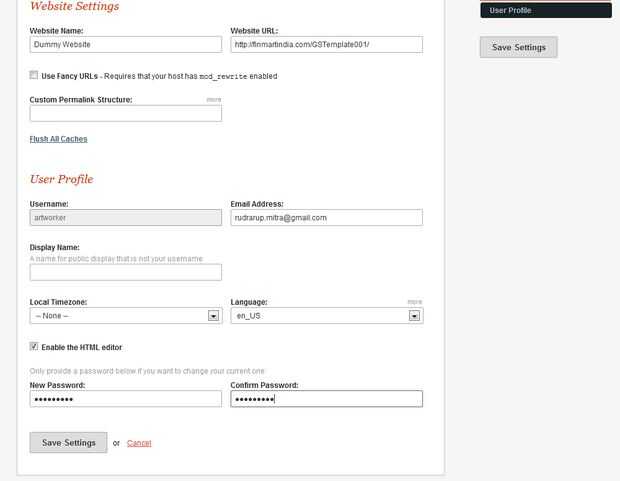Open the Local Timezone dropdown
This screenshot has width=620, height=481.
(x=126, y=316)
